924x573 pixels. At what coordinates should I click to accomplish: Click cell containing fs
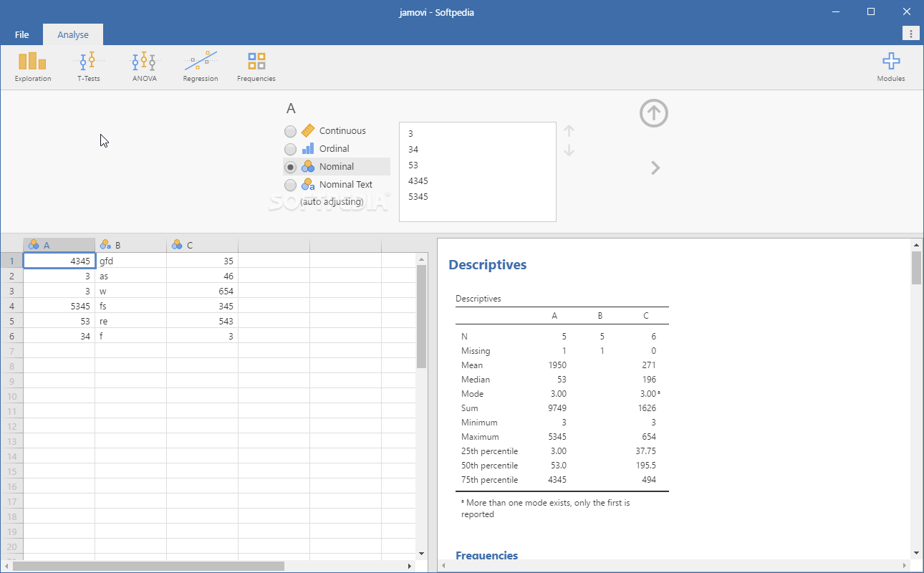click(x=130, y=306)
